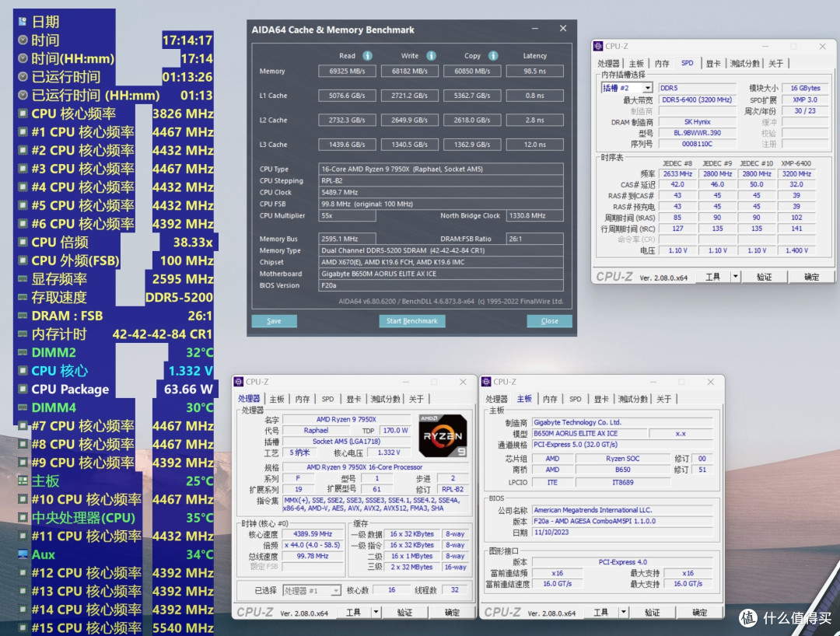
Task: Click the Copy info icon in AIDA64
Action: pyautogui.click(x=493, y=56)
